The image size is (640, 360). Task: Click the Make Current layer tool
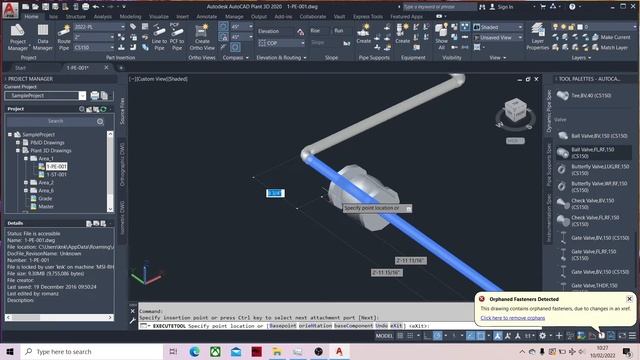click(x=611, y=37)
